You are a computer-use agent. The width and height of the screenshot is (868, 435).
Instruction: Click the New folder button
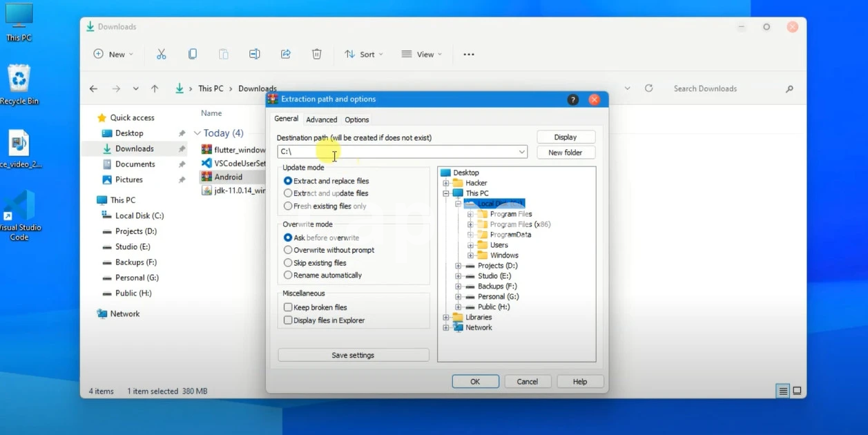565,153
